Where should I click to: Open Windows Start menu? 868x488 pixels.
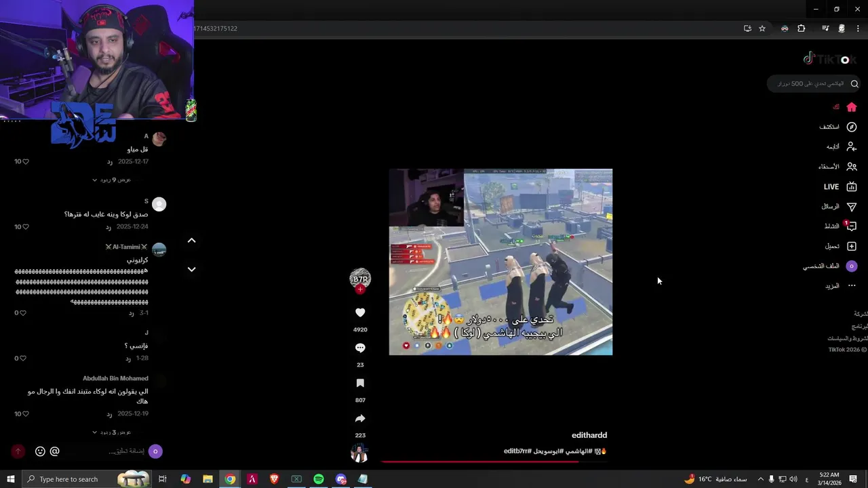tap(10, 479)
